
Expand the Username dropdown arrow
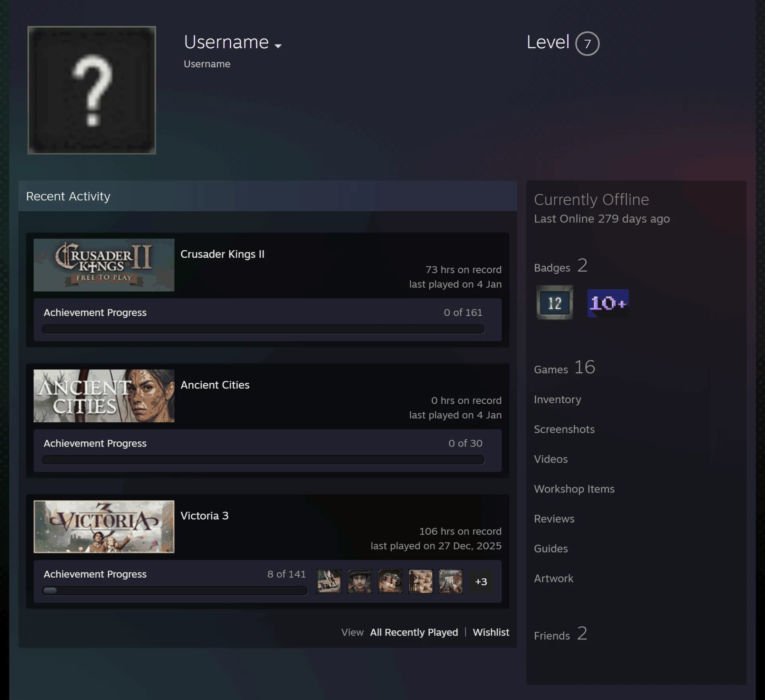[x=278, y=46]
